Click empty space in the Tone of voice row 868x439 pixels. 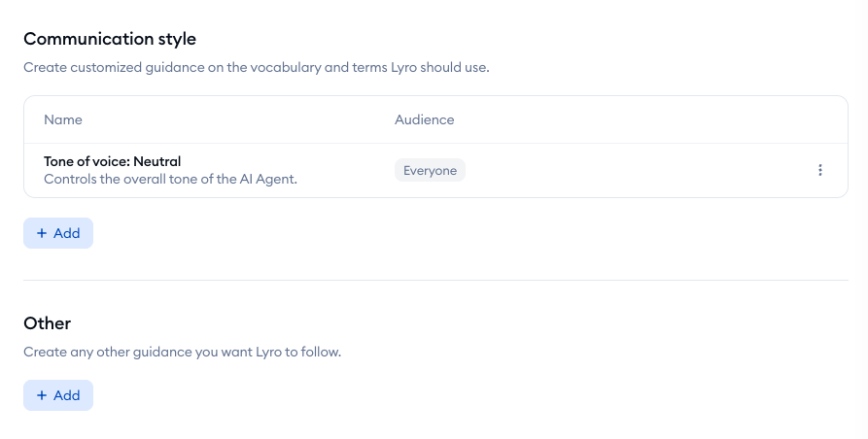(637, 170)
